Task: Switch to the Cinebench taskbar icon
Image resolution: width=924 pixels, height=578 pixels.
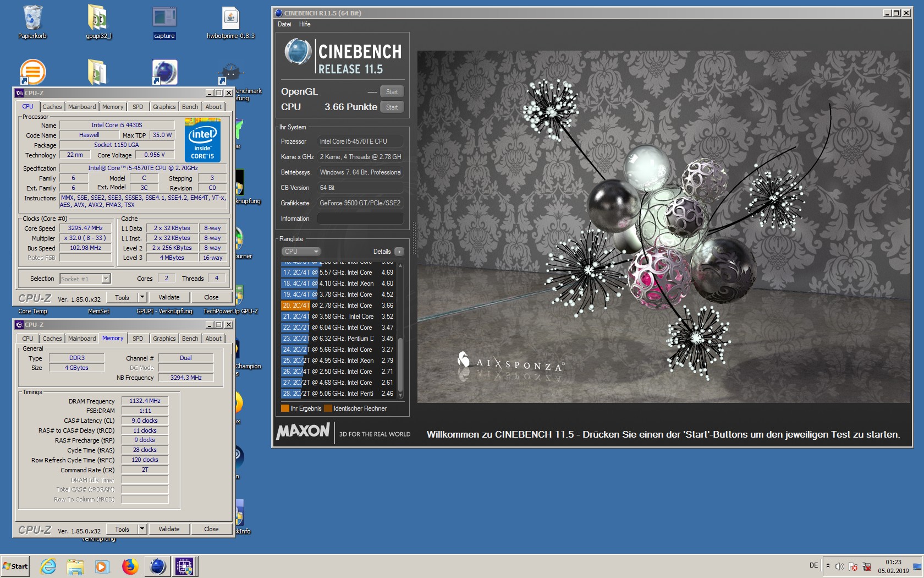Action: (x=157, y=566)
